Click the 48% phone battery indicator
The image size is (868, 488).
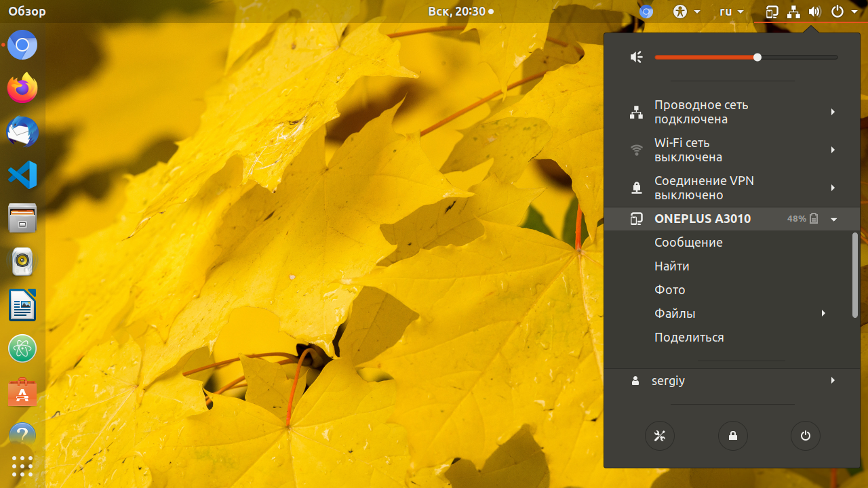(x=803, y=219)
